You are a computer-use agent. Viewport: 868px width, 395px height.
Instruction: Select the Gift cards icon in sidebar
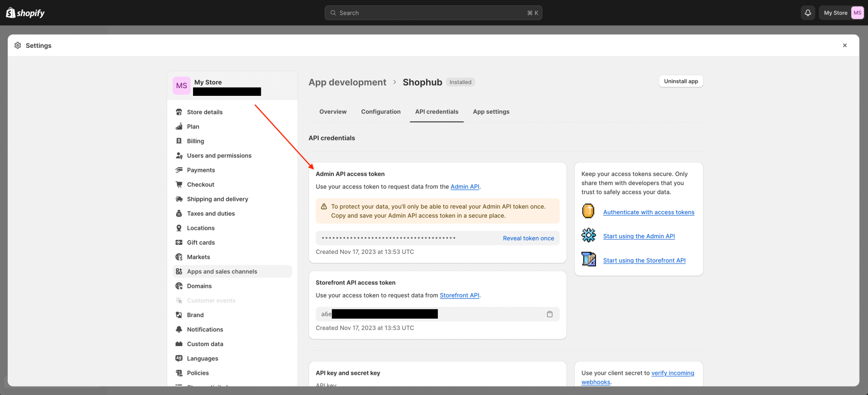click(179, 242)
